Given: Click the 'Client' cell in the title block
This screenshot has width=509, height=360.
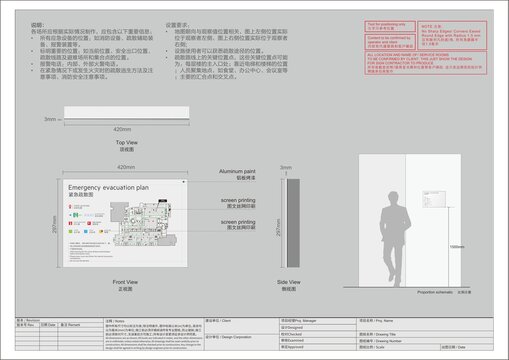Looking at the screenshot, I should pyautogui.click(x=241, y=326).
